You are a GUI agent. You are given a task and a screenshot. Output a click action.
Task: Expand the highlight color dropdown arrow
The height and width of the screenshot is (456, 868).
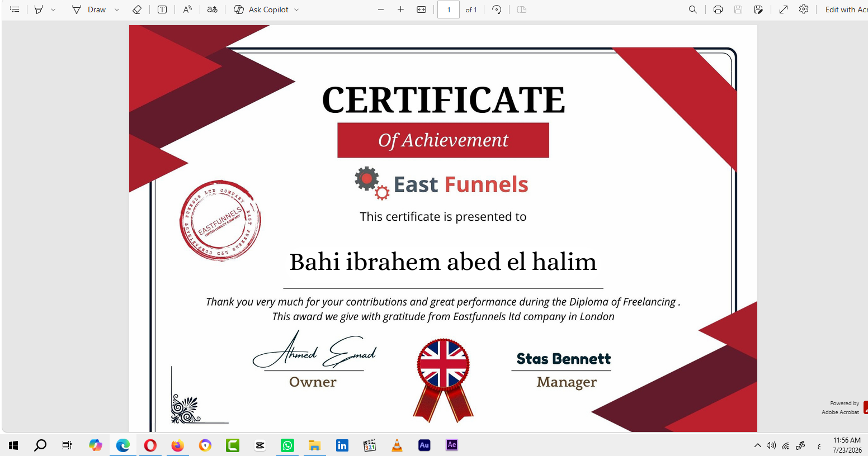[x=53, y=9]
